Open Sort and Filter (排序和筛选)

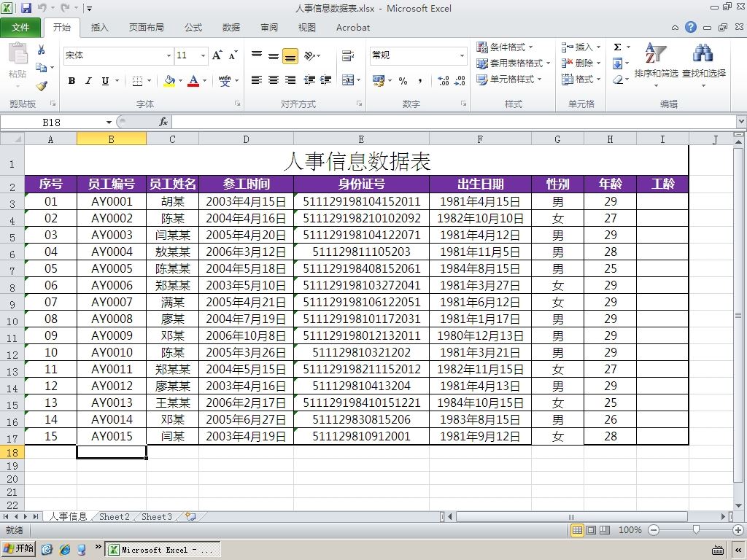click(656, 64)
